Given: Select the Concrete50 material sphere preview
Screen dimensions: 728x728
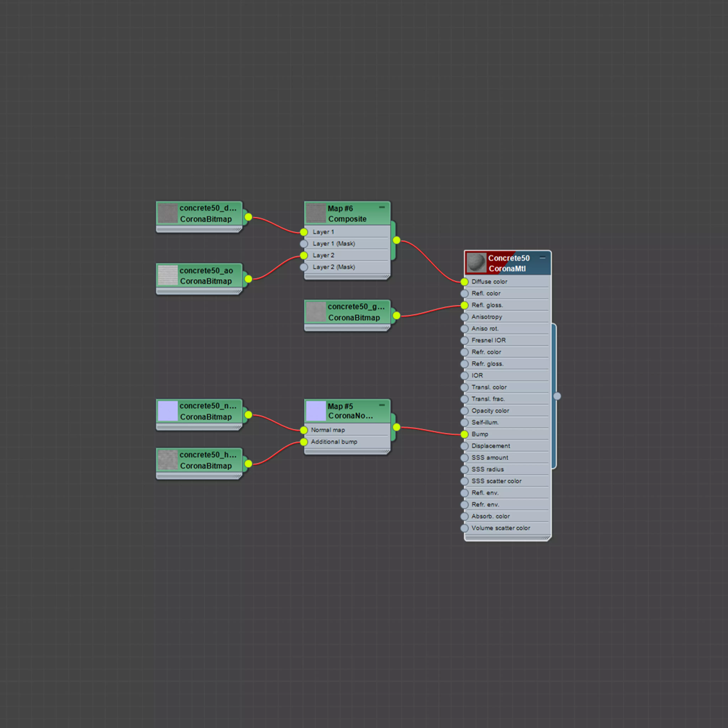Looking at the screenshot, I should click(x=476, y=263).
